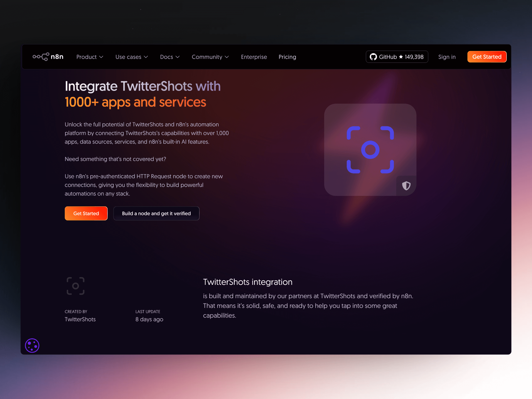Viewport: 532px width, 399px height.
Task: Open the cookie preferences icon
Action: [32, 346]
